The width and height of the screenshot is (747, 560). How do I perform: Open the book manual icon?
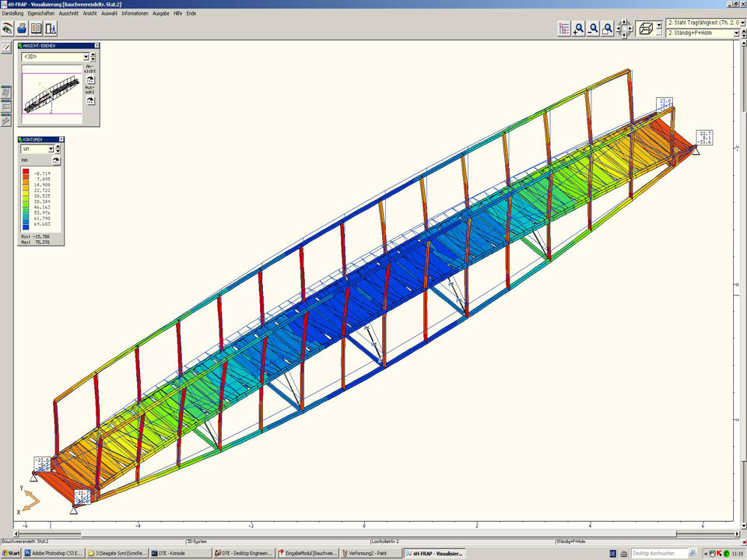tap(36, 29)
